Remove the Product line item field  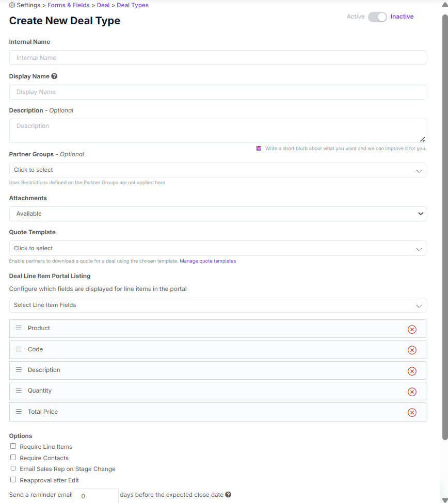(412, 329)
